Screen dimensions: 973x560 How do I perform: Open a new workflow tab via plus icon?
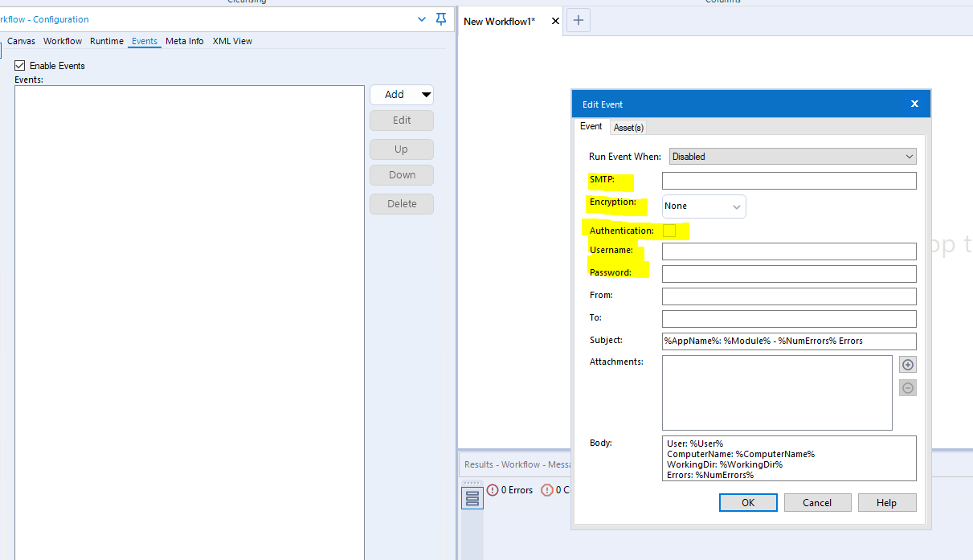coord(578,20)
